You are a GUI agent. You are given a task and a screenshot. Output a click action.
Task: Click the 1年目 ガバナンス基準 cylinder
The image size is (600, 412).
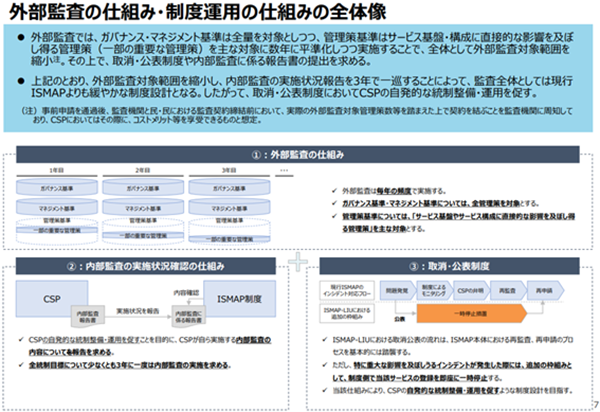57,188
